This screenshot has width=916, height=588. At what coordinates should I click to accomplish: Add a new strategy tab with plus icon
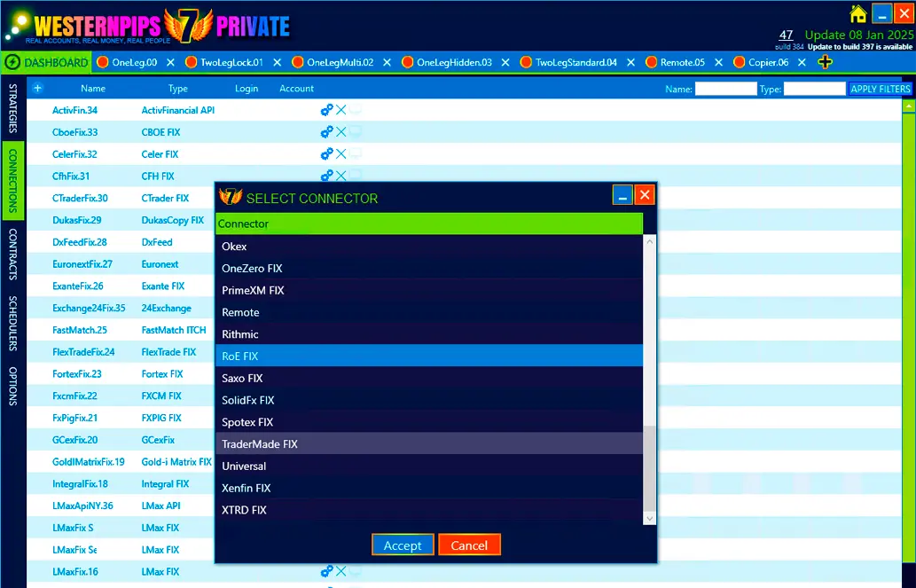[x=825, y=62]
